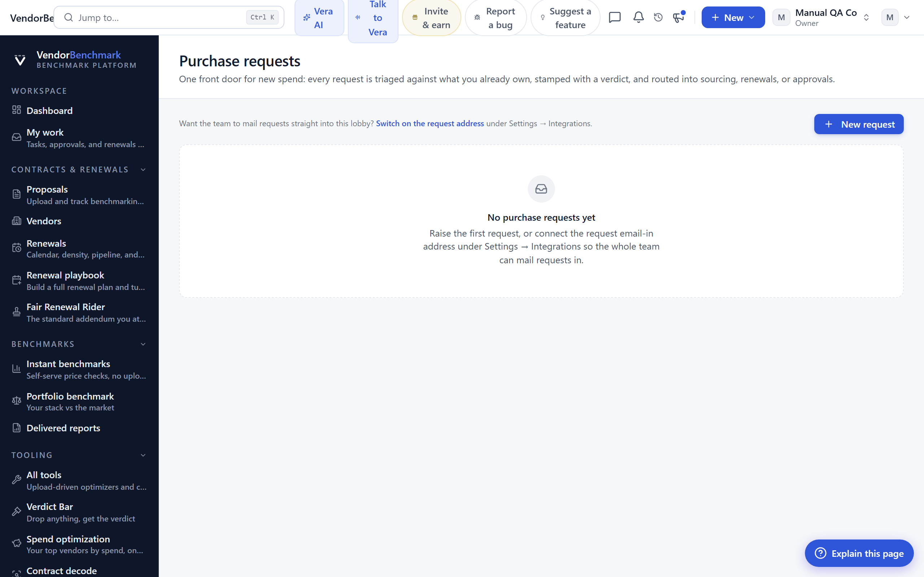Screen dimensions: 924x577
Task: Open Delivered reports in the sidebar
Action: 79,428
